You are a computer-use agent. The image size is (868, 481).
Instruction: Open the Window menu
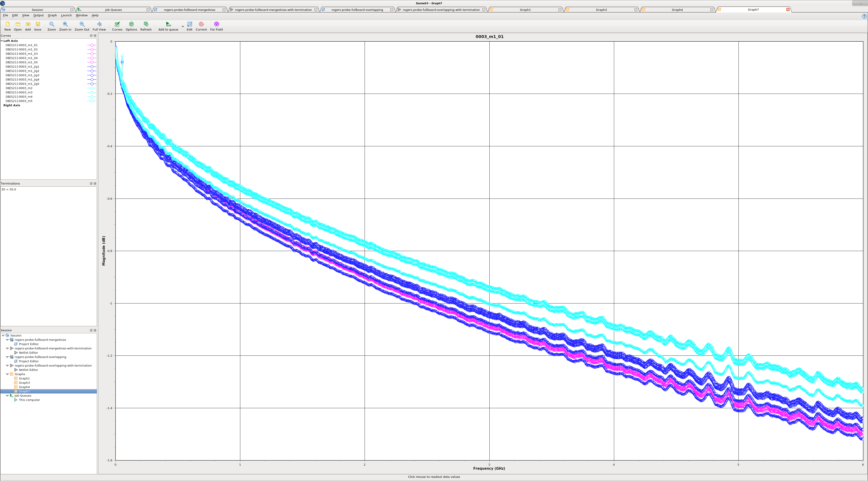tap(82, 16)
